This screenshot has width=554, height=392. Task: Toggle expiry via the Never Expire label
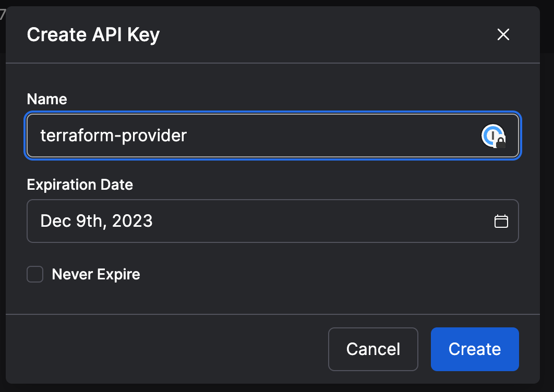tap(96, 274)
